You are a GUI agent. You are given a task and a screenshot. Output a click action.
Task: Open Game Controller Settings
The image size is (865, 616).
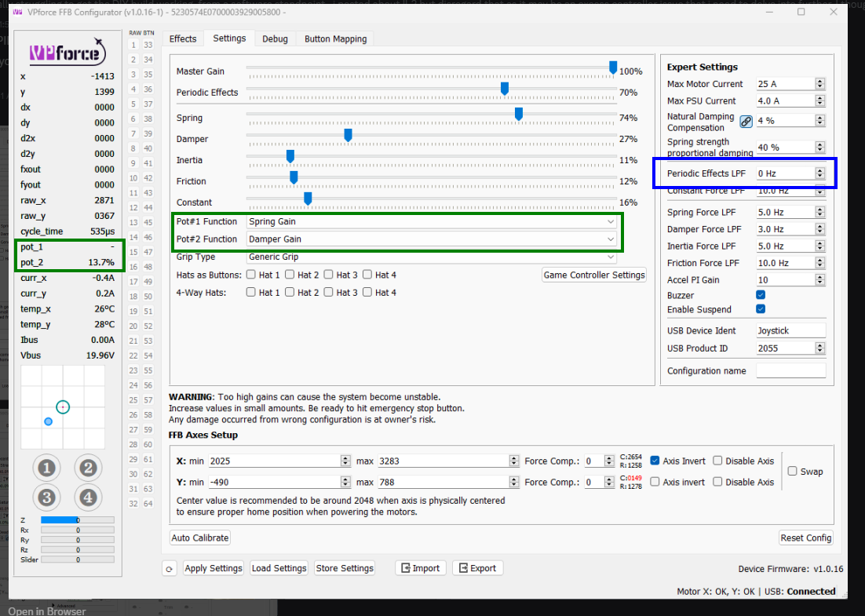pyautogui.click(x=594, y=275)
